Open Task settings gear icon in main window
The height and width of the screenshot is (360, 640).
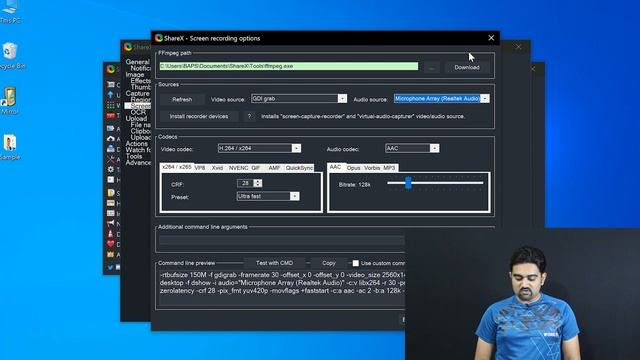(x=111, y=169)
